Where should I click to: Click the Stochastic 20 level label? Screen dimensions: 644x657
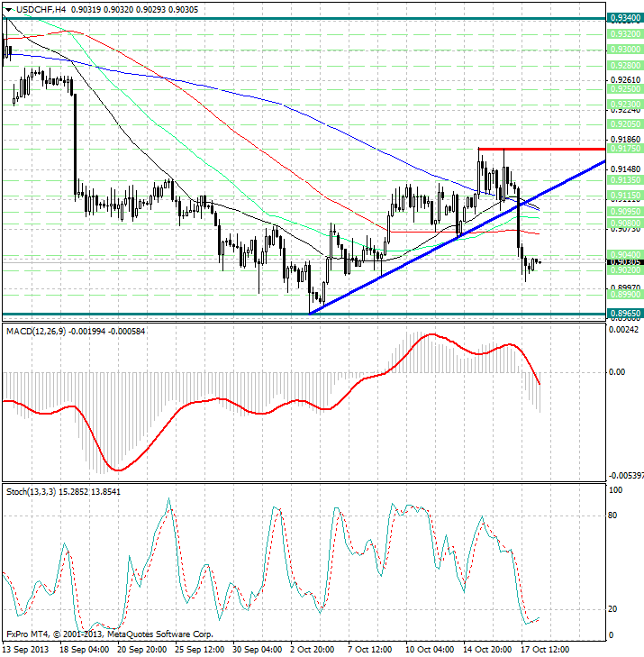coord(612,609)
